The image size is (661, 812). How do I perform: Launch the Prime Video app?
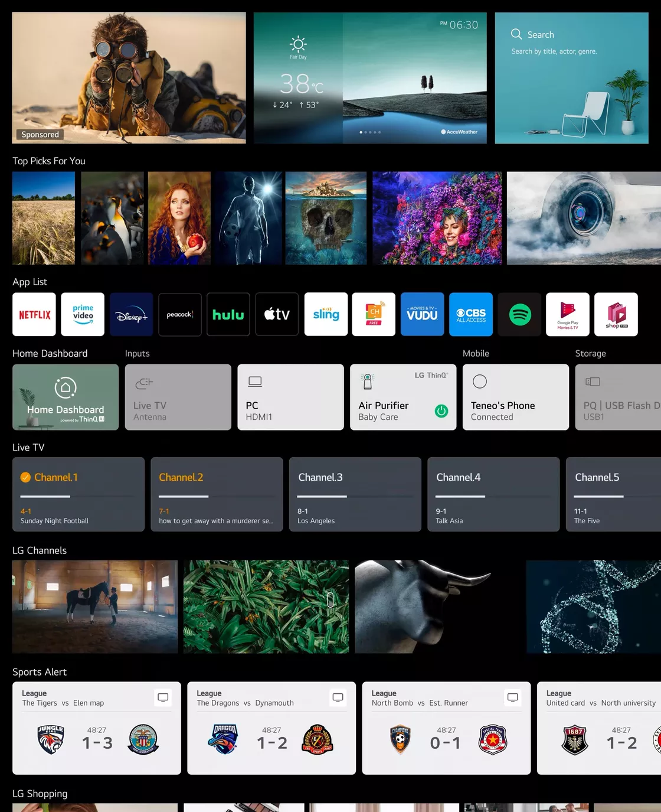(x=83, y=315)
